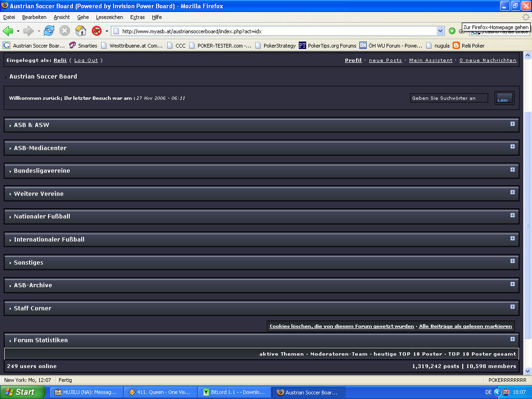Viewport: 532px width, 399px height.
Task: Toggle Forum Statistiken plus icon
Action: point(513,339)
